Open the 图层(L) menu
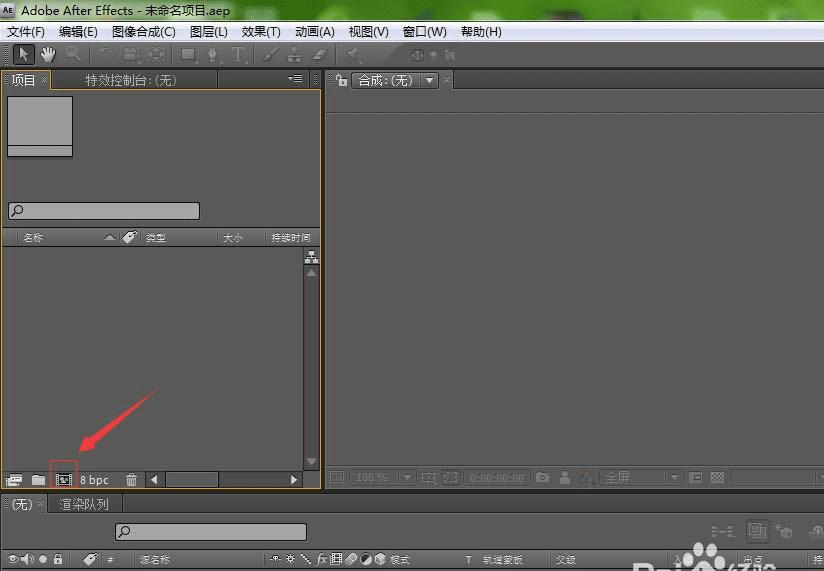Screen dimensions: 824x571 [x=209, y=32]
